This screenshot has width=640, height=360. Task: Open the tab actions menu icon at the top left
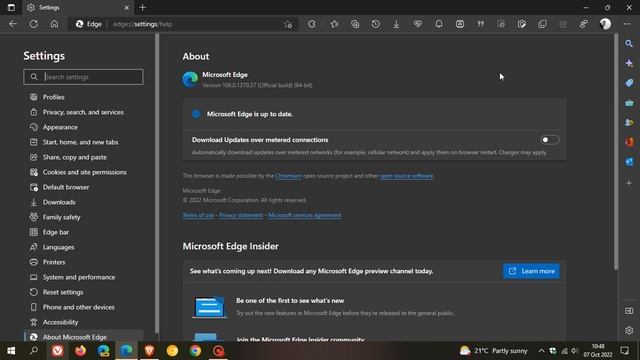pos(11,7)
